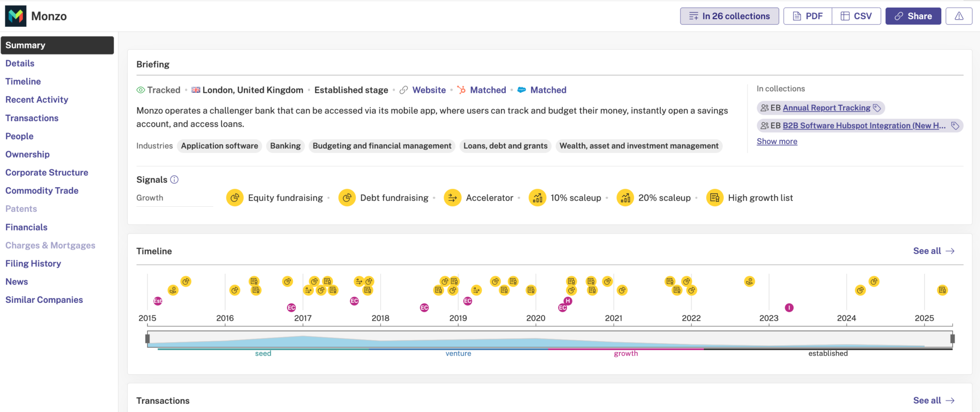Image resolution: width=980 pixels, height=412 pixels.
Task: Click the High growth list signal icon
Action: click(714, 198)
